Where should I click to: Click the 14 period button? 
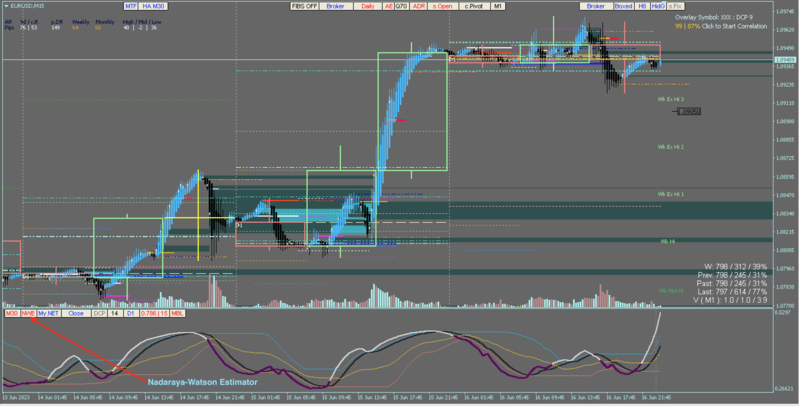pyautogui.click(x=115, y=313)
